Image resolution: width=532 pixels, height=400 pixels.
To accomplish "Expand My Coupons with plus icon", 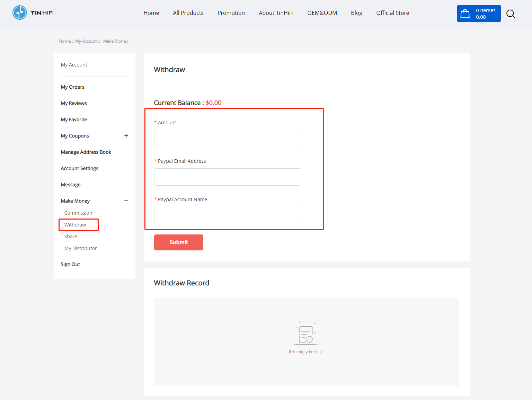I will [x=126, y=136].
